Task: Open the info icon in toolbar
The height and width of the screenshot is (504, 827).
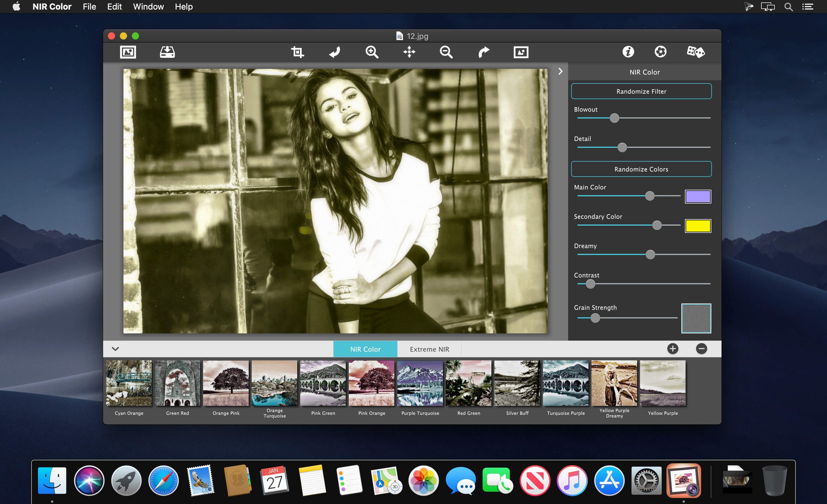Action: pyautogui.click(x=628, y=52)
